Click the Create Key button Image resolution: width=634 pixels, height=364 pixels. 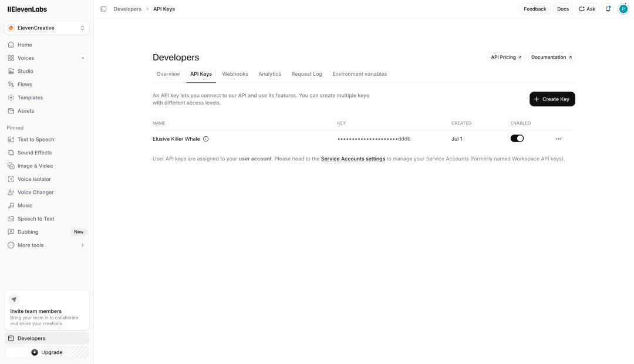(x=552, y=99)
